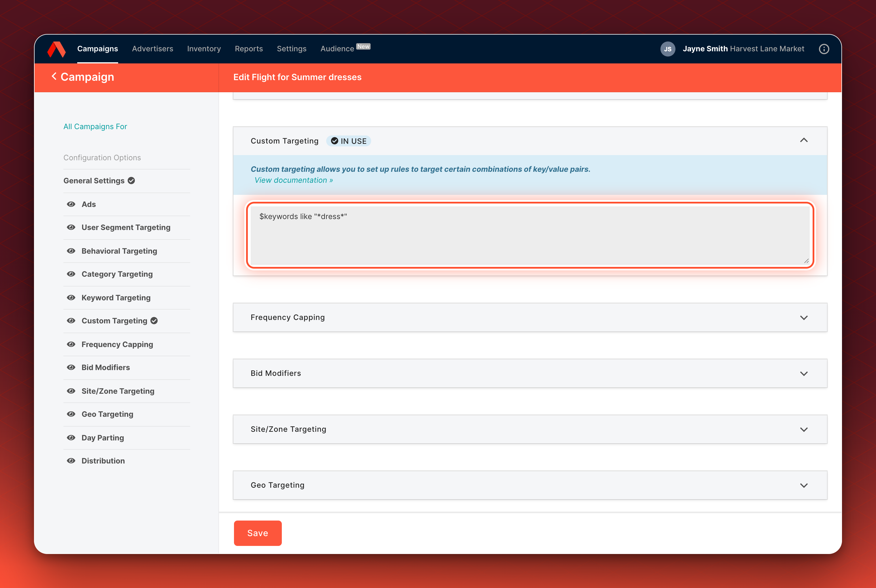
Task: Click the Harvest Lane Market label
Action: [767, 49]
